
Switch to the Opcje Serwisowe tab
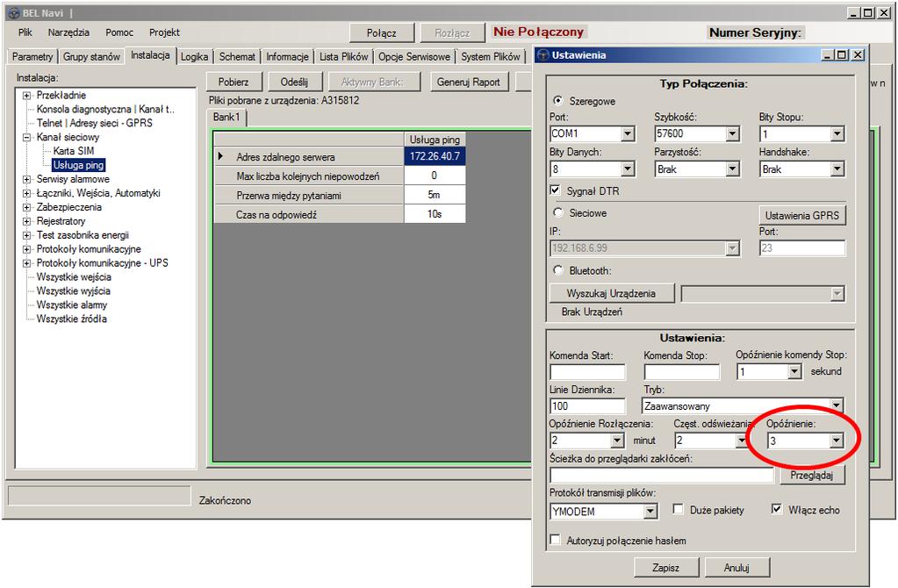[x=414, y=57]
